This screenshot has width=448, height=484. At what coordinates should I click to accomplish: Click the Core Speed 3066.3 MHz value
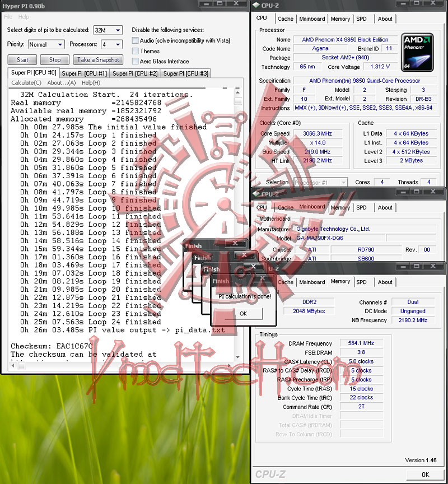point(317,134)
